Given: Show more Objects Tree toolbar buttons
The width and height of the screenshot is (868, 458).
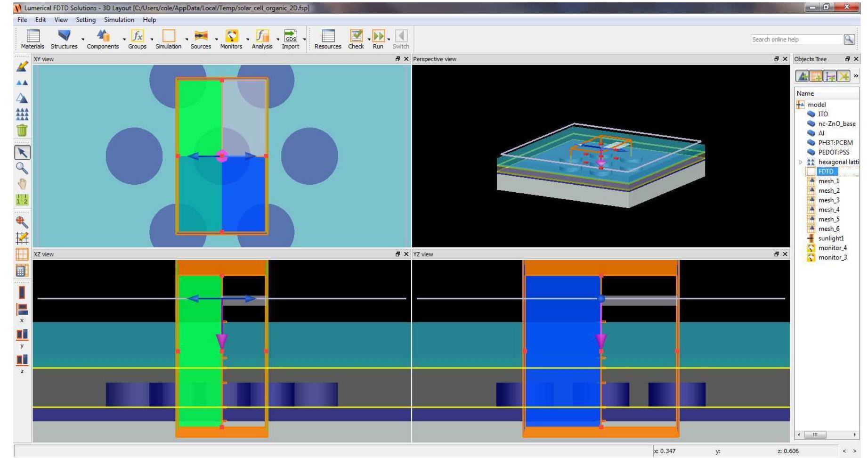Looking at the screenshot, I should 856,76.
